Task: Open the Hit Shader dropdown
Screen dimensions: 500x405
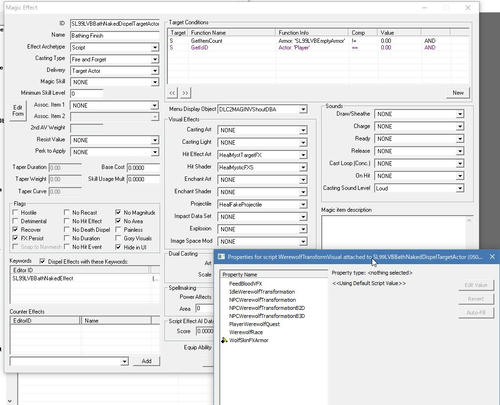Action: [303, 167]
